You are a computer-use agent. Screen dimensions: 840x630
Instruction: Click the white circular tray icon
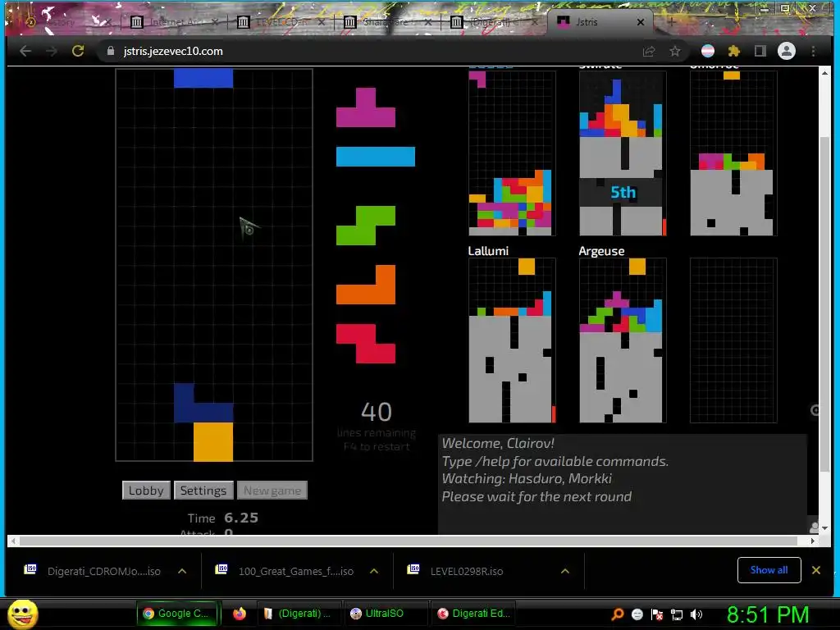tap(637, 614)
